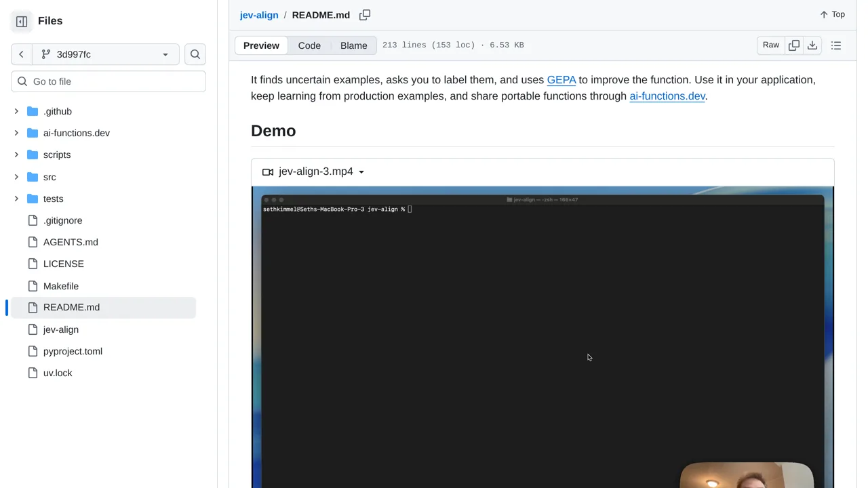Jump to Top of the file
The height and width of the screenshot is (488, 868).
tap(832, 14)
